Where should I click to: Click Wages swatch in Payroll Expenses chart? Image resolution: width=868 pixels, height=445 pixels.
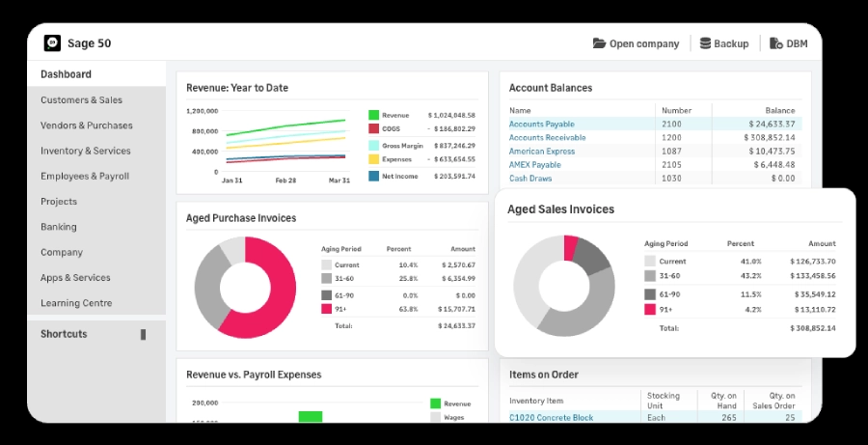pyautogui.click(x=436, y=417)
